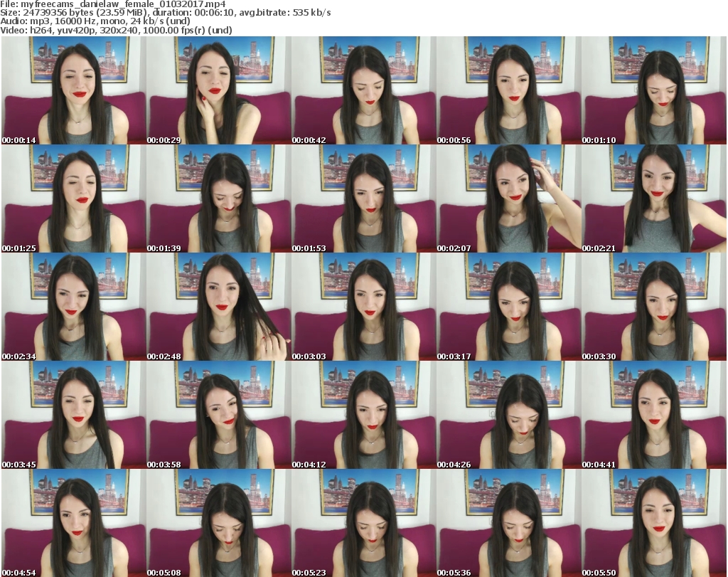Viewport: 728px width, 577px height.
Task: Open the thumbnail marked 00:03:03
Action: click(x=363, y=307)
